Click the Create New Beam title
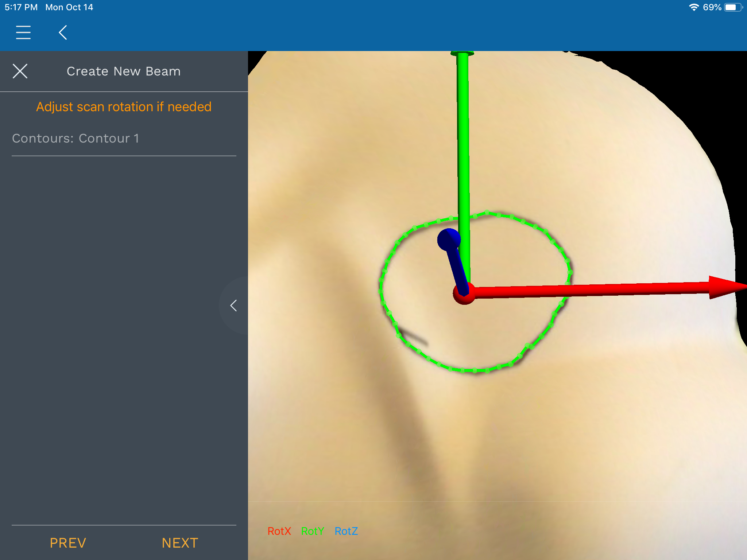Screen dimensions: 747x560 [124, 71]
